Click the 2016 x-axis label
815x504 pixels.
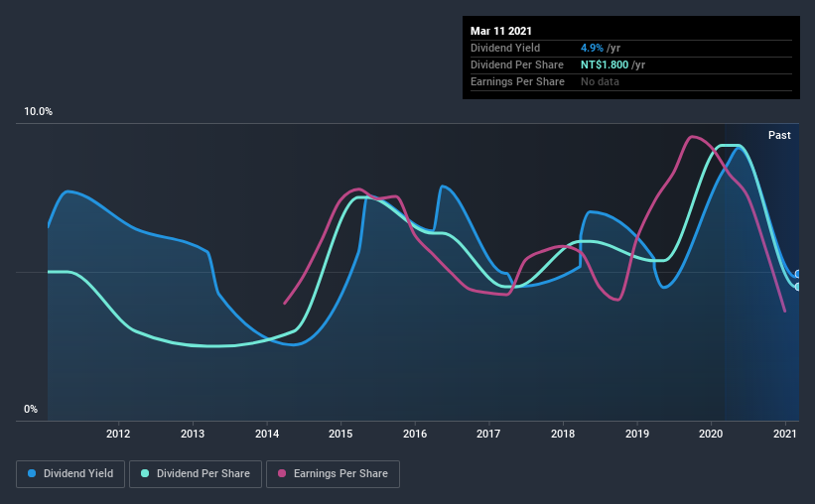415,434
